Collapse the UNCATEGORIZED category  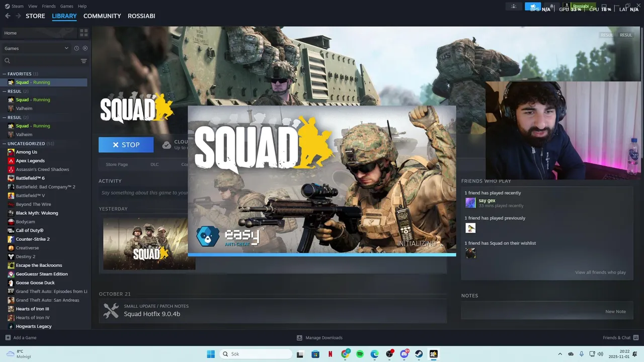coord(4,144)
